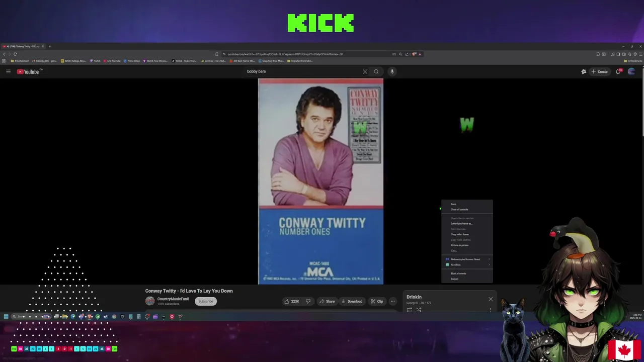
Task: Open the browser main hamburger menu
Action: [x=640, y=54]
